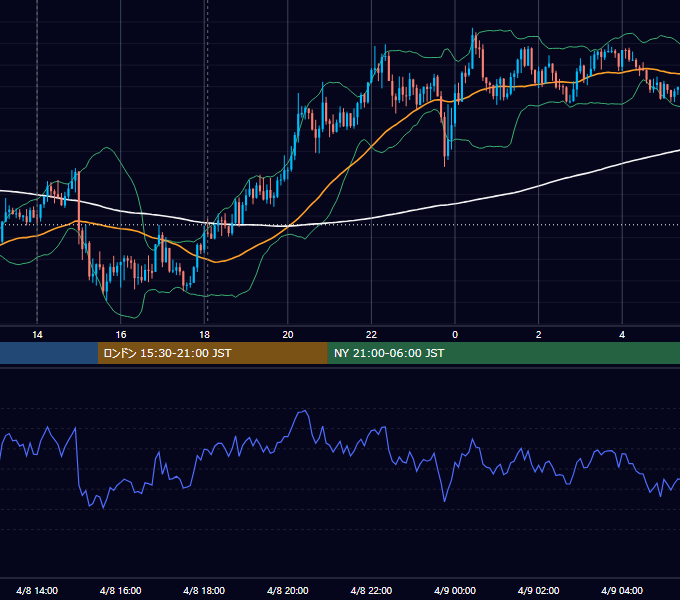Click the '14' hour label on price chart axis
The image size is (680, 600).
(x=37, y=335)
